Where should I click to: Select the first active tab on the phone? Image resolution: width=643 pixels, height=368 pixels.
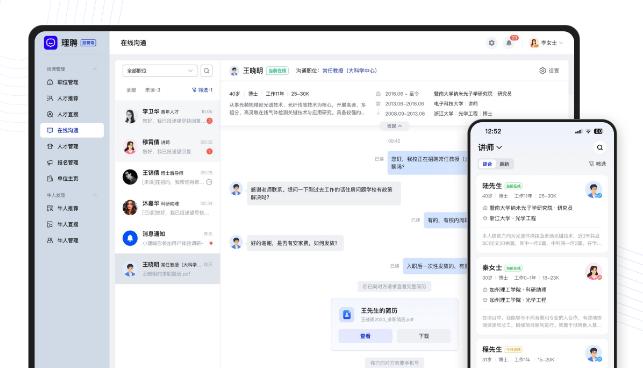tap(487, 164)
